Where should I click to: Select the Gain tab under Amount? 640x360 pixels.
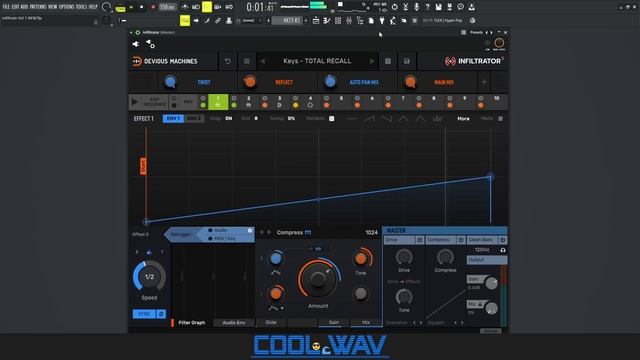pyautogui.click(x=334, y=322)
